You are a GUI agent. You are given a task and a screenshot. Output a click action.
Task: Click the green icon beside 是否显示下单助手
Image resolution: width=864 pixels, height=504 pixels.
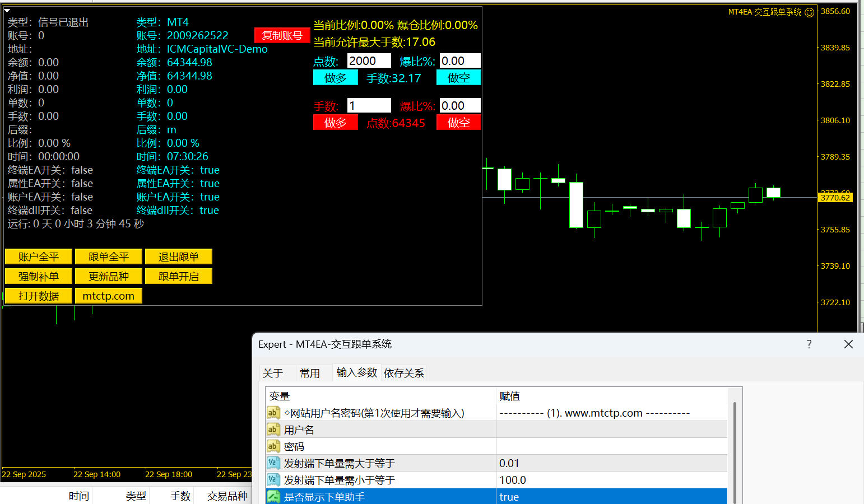point(273,497)
